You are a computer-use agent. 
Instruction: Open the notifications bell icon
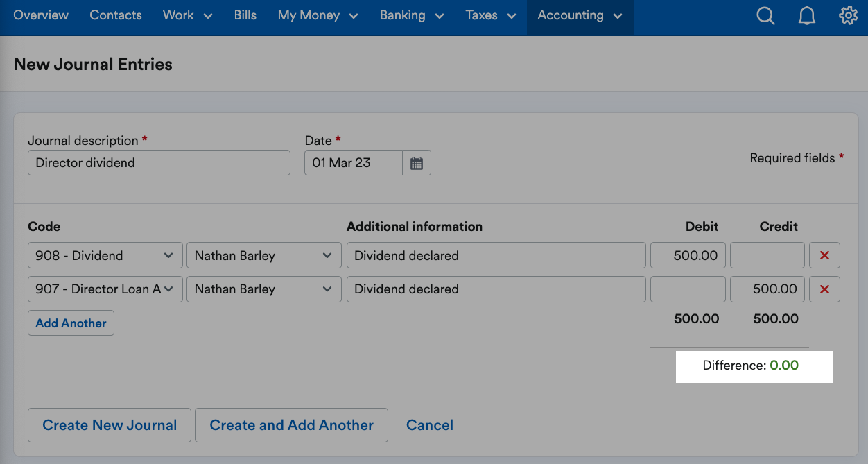[807, 15]
